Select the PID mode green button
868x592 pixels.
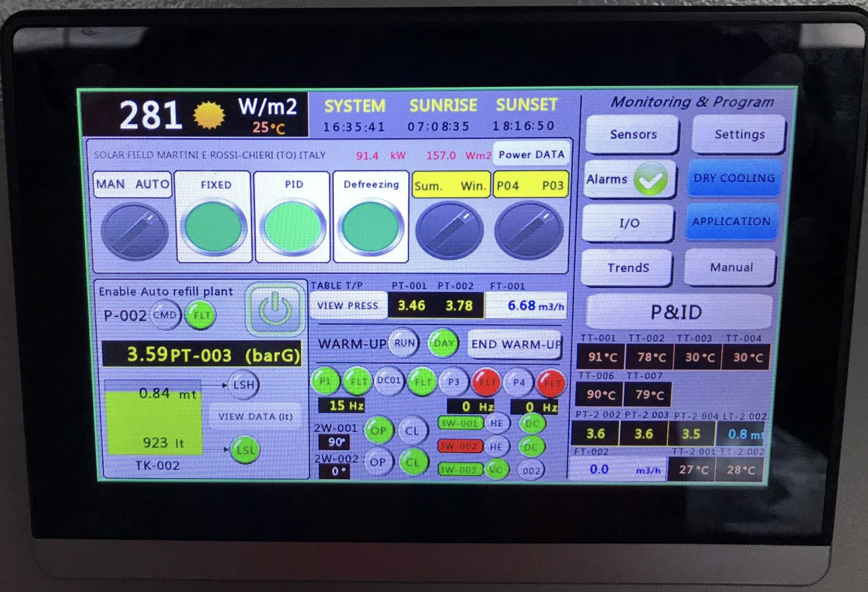[x=293, y=227]
